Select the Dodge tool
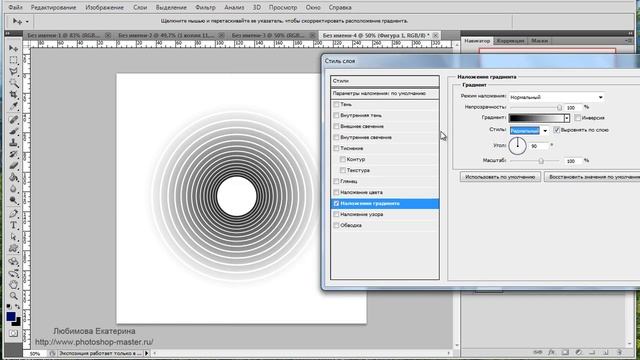 pos(13,200)
